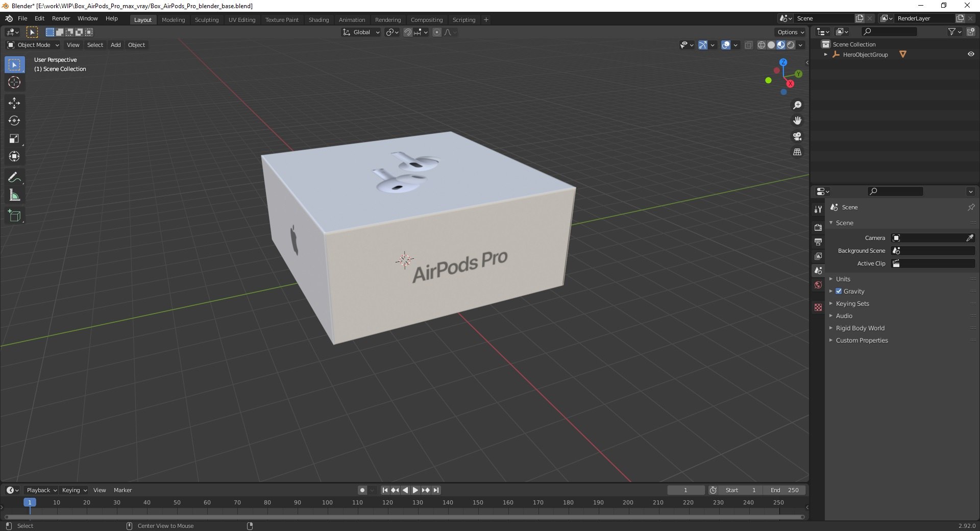Expand the HeroObjectGroup collection

point(825,54)
